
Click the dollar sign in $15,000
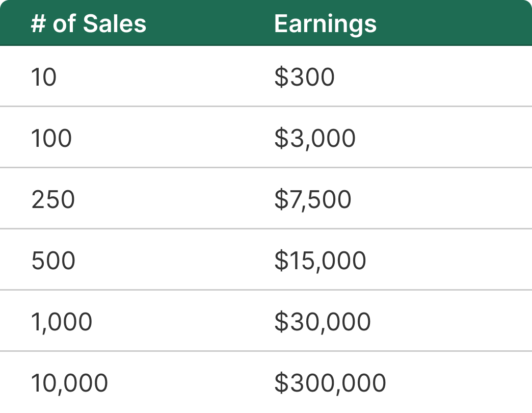click(281, 261)
